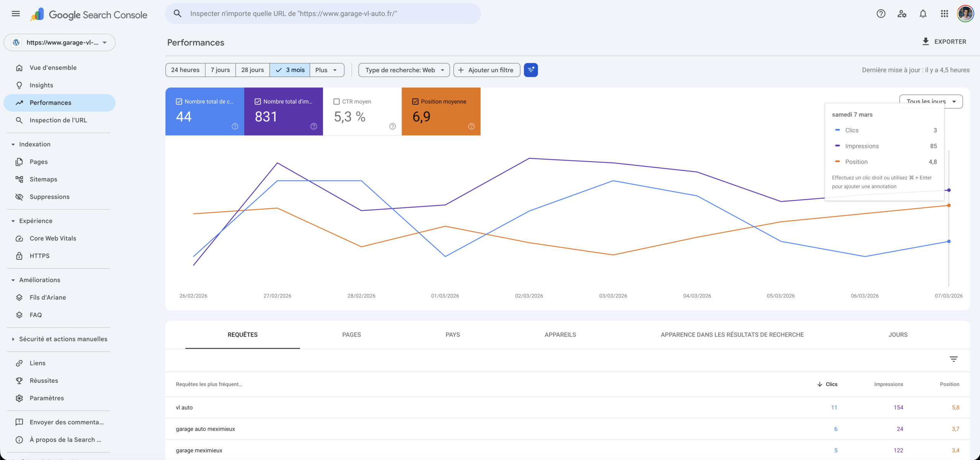The width and height of the screenshot is (980, 460).
Task: Open the Type de recherche: Web dropdown
Action: (x=404, y=70)
